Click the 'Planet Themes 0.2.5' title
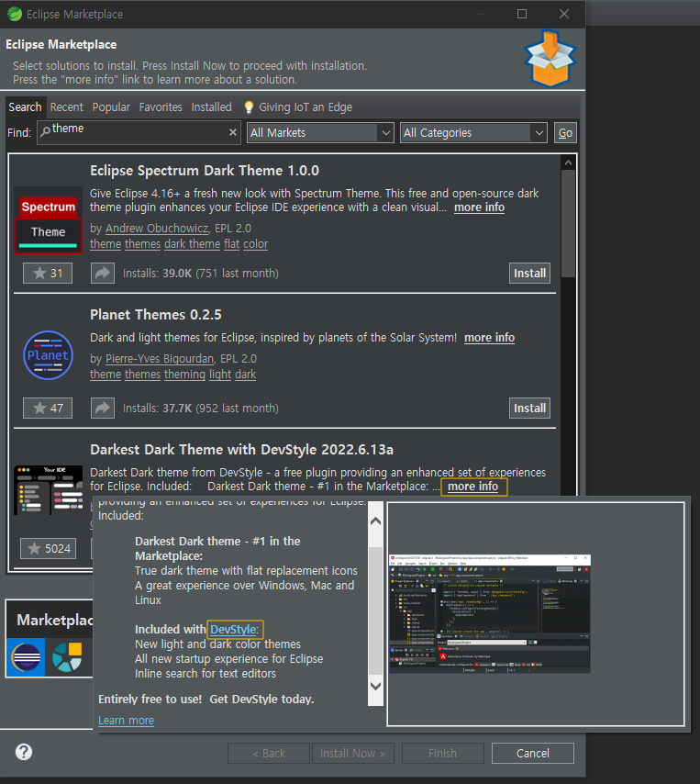The image size is (700, 784). pos(155,315)
